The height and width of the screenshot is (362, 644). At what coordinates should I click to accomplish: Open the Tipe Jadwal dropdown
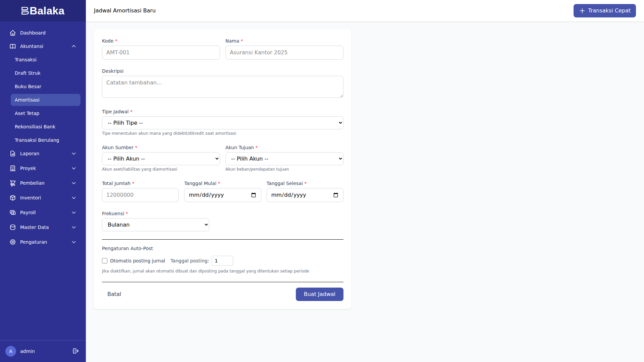click(222, 123)
